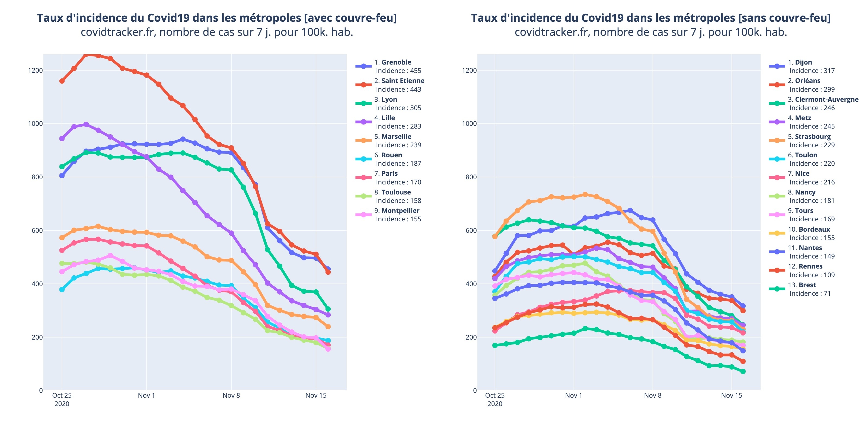Click Lille purple legend marker
The image size is (868, 434).
click(x=364, y=122)
